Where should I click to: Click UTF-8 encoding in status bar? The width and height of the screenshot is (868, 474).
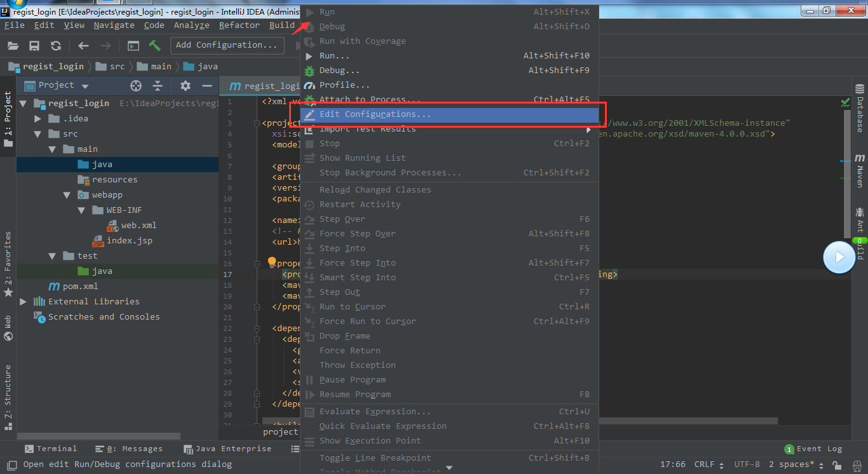tap(747, 464)
